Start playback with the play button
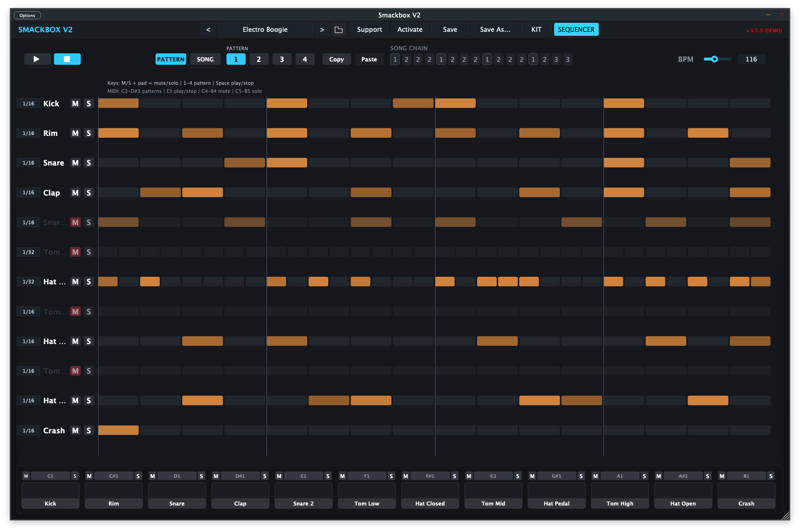The height and width of the screenshot is (532, 800). (x=37, y=59)
